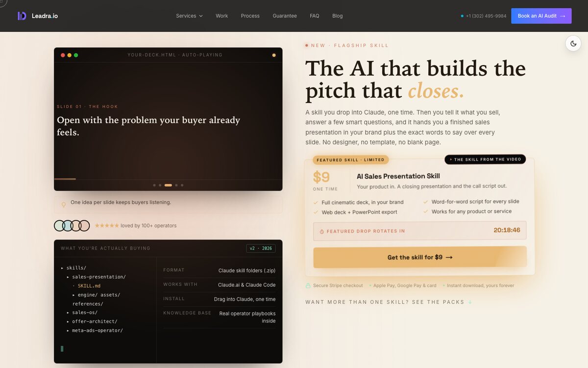Toggle dark mode moon icon

pyautogui.click(x=573, y=44)
